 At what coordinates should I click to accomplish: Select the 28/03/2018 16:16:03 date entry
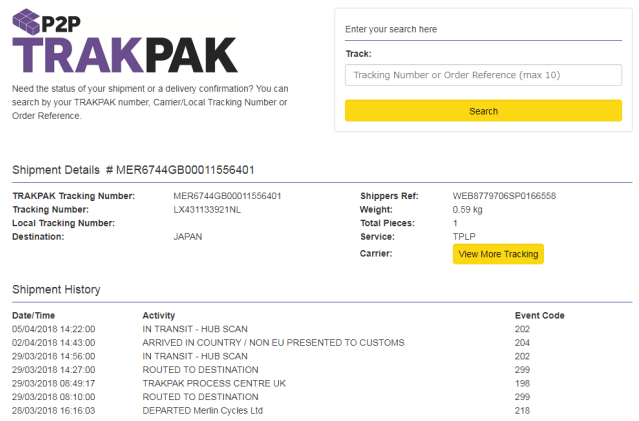pos(53,410)
